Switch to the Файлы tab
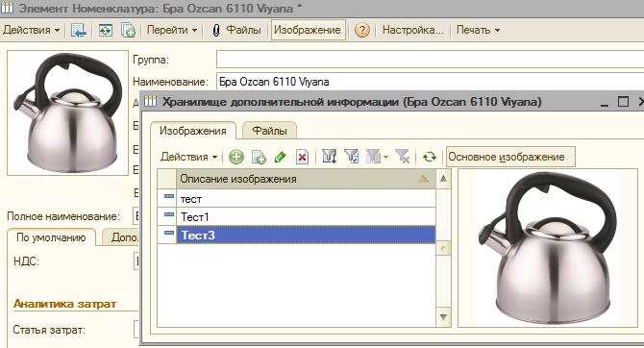The image size is (644, 348). click(269, 131)
